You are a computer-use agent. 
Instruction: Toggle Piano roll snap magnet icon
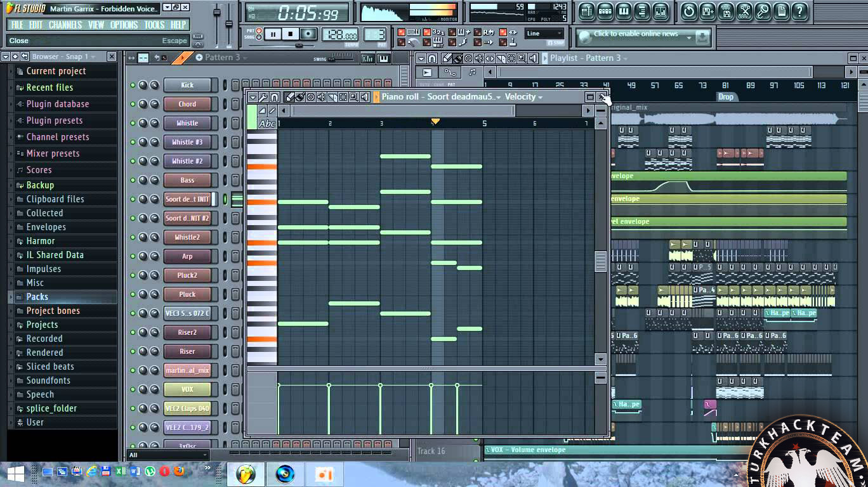point(274,97)
